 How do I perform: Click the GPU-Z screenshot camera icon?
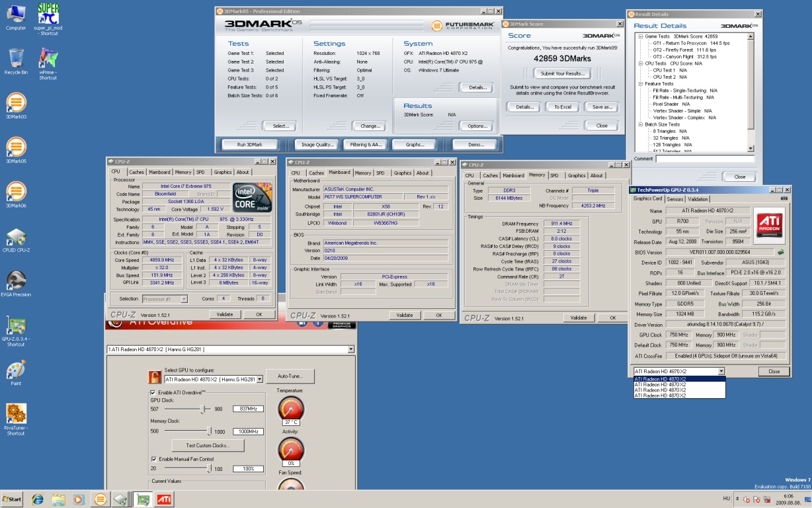click(x=784, y=198)
